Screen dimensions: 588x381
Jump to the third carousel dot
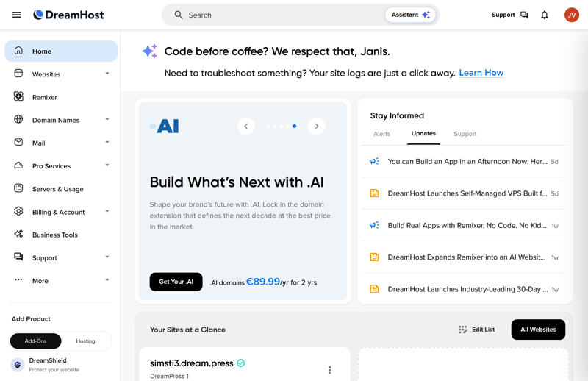(x=282, y=126)
